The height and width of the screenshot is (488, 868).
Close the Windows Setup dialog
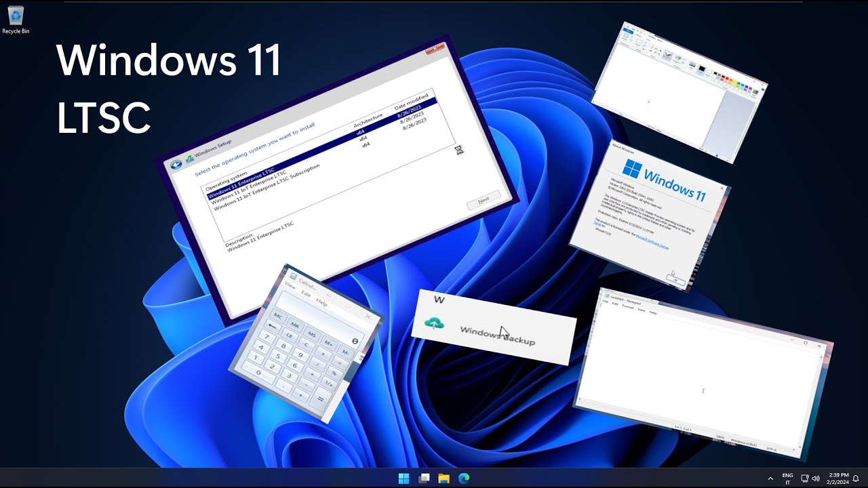(x=436, y=51)
